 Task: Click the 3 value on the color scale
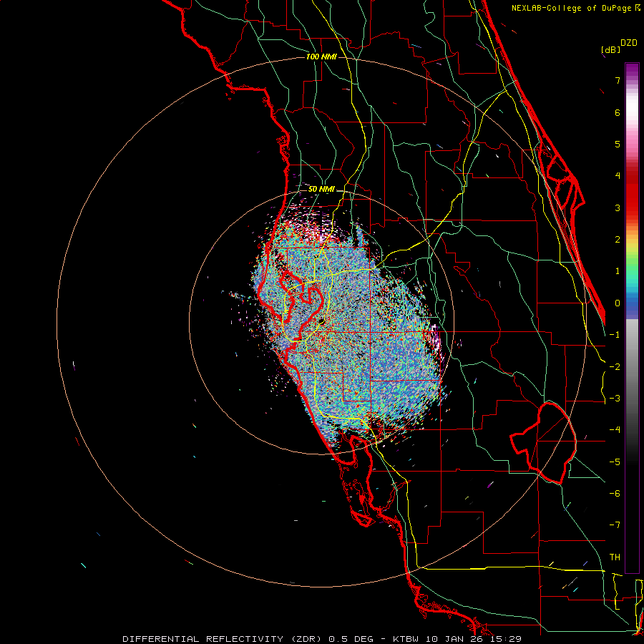click(618, 208)
